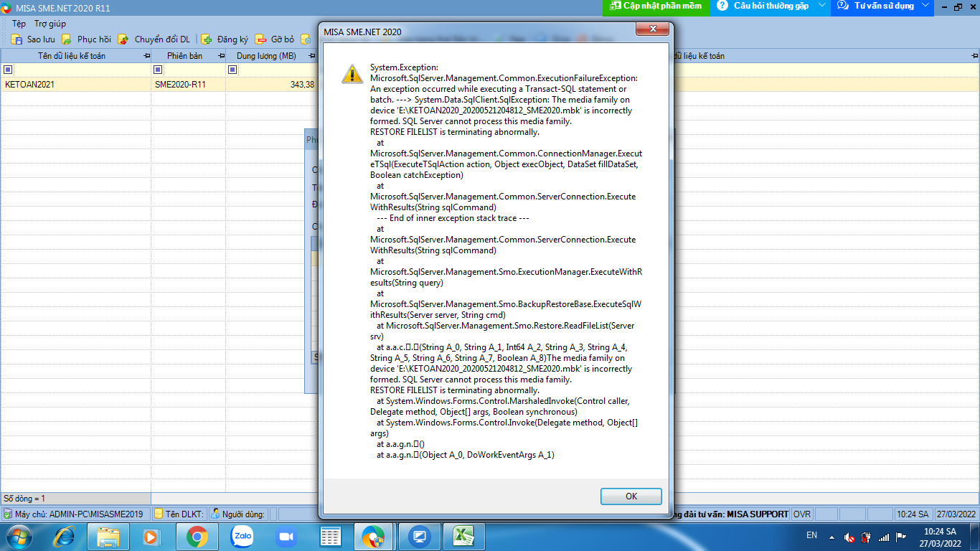Show hidden system tray icons
The height and width of the screenshot is (551, 980).
[831, 537]
